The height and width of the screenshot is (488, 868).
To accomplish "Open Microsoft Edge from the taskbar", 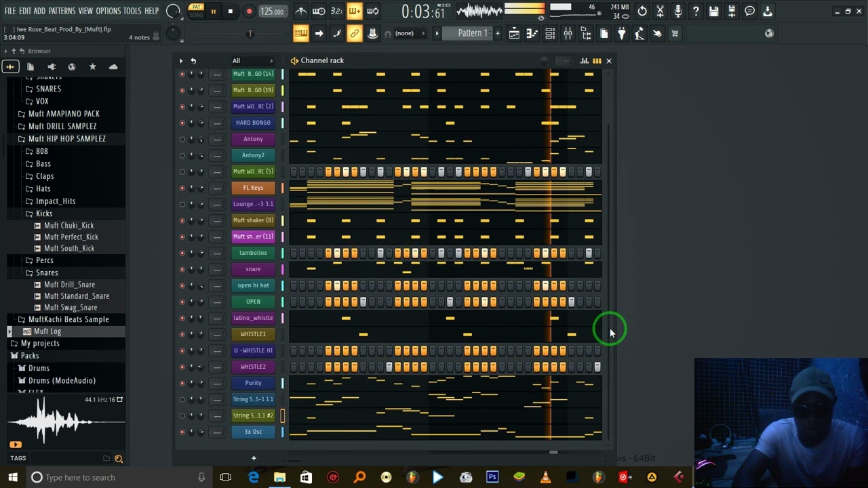I will (253, 477).
